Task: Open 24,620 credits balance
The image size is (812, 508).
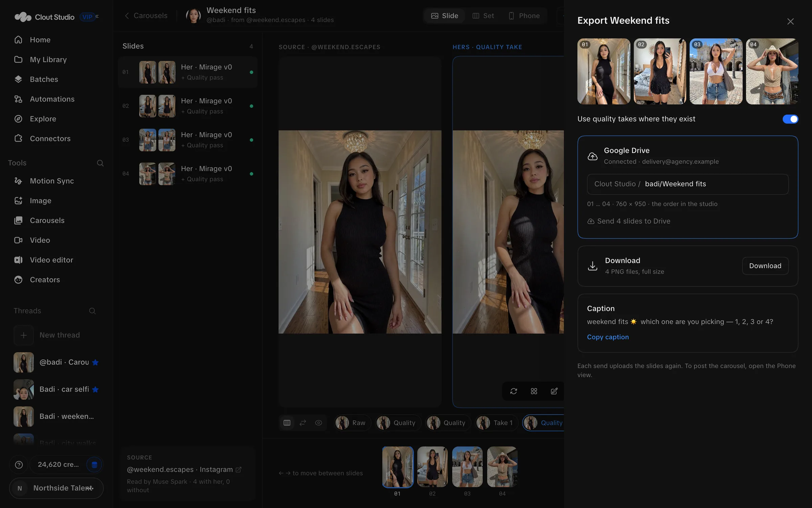Action: click(x=58, y=465)
